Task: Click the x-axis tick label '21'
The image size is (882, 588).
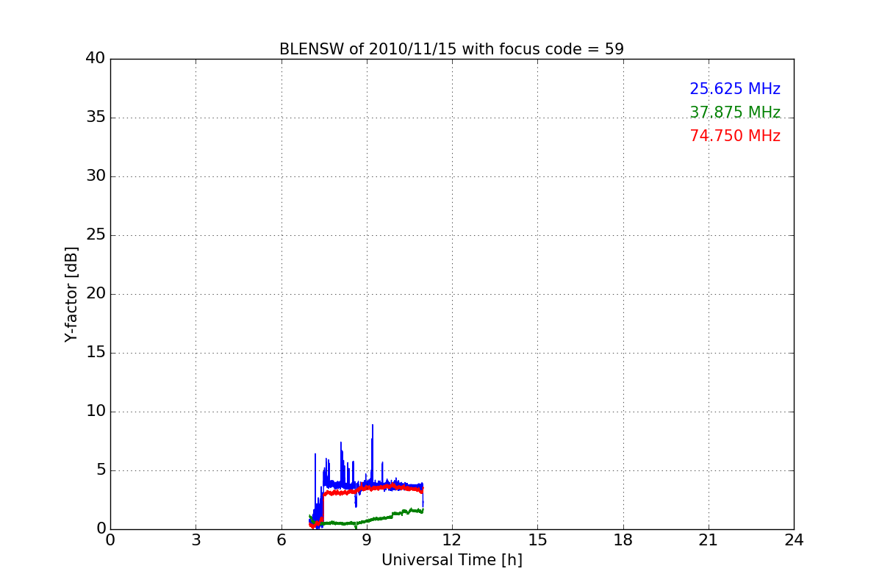Action: click(x=709, y=539)
